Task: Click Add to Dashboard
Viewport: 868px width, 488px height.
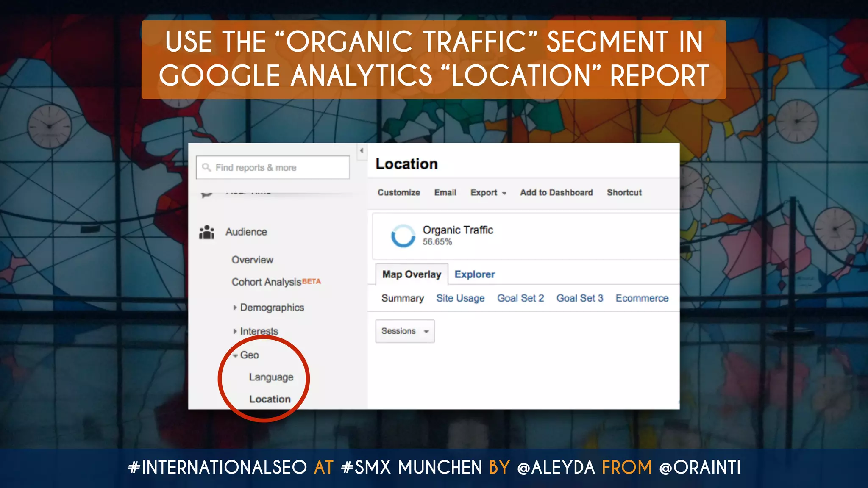Action: coord(556,192)
